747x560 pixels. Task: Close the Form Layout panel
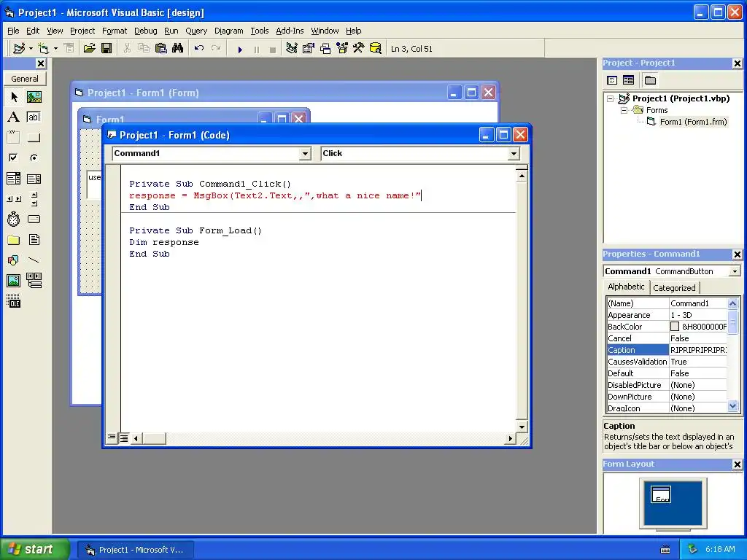737,464
